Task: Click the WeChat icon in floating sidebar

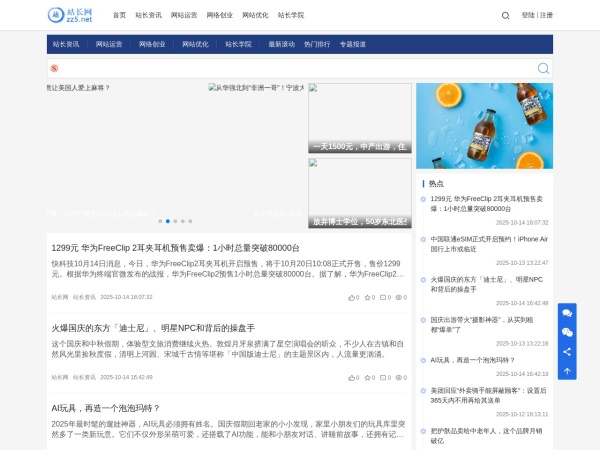Action: [567, 332]
